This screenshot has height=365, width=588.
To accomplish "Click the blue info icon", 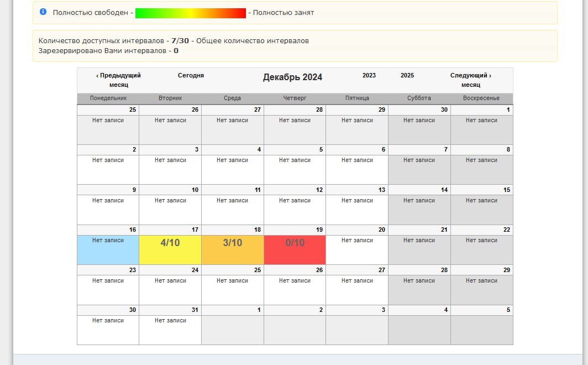I will [43, 12].
